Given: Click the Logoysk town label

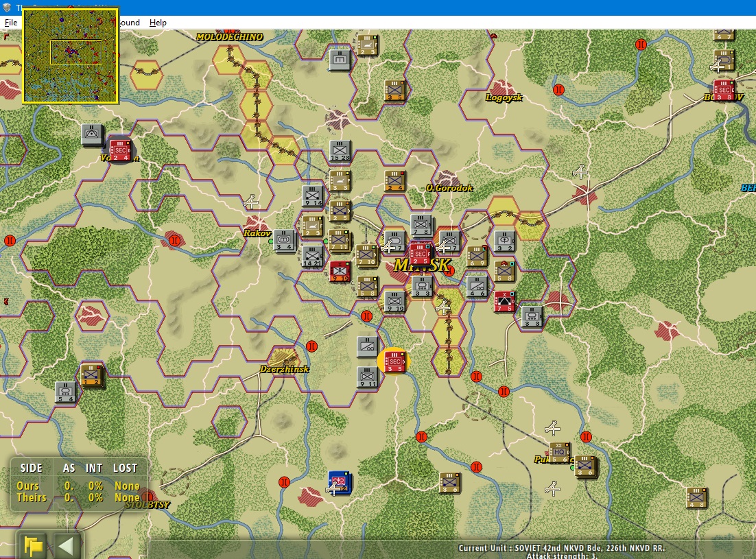Looking at the screenshot, I should coord(504,98).
